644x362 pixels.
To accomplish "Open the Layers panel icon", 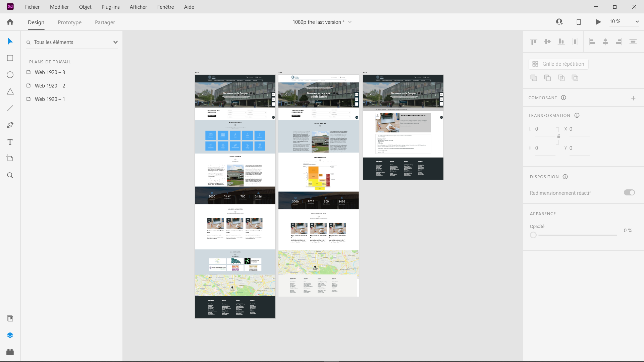I will (10, 335).
